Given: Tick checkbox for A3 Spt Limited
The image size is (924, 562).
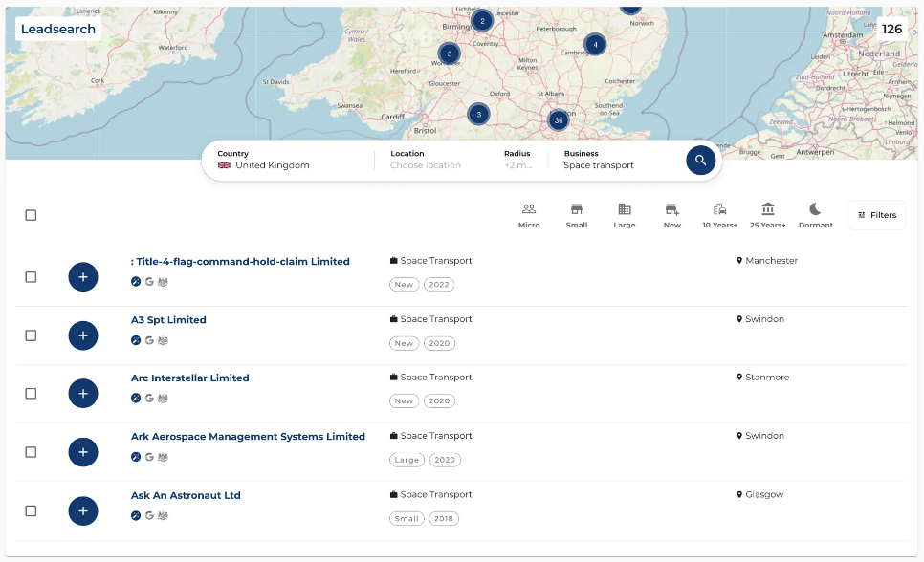Looking at the screenshot, I should [x=31, y=335].
